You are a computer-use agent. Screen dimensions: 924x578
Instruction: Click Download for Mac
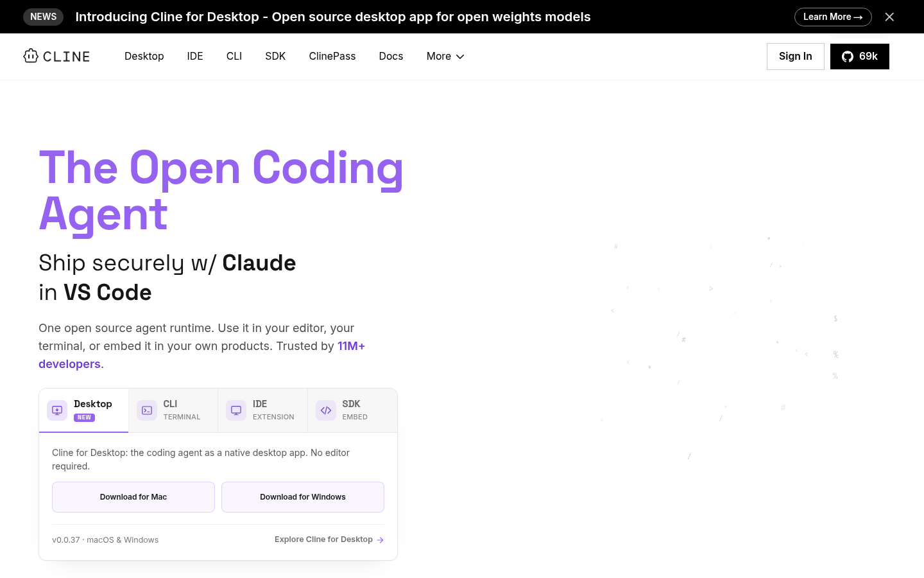(133, 497)
